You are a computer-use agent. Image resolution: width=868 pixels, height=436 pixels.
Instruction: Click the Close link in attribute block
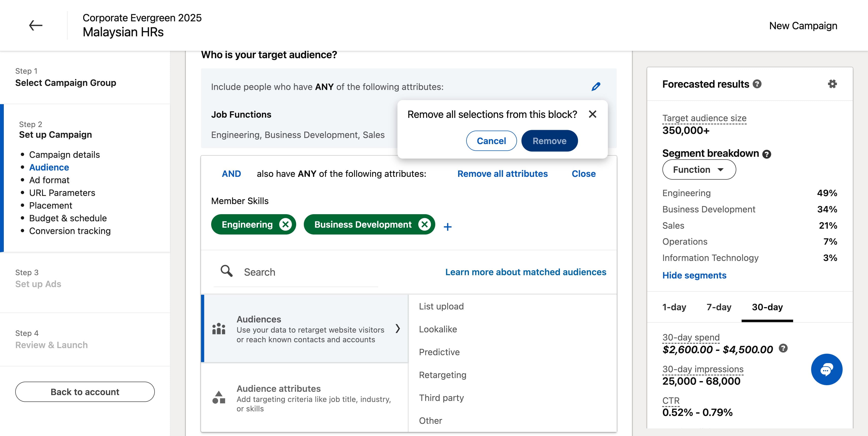tap(583, 174)
